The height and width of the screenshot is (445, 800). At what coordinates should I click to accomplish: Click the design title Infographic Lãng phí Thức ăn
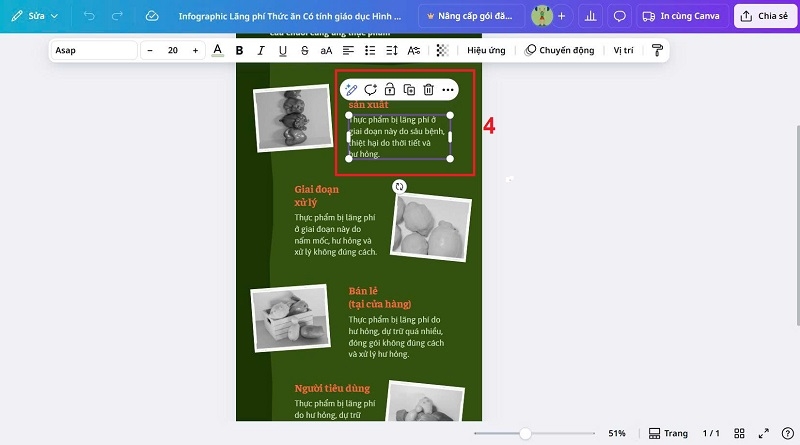pos(289,16)
